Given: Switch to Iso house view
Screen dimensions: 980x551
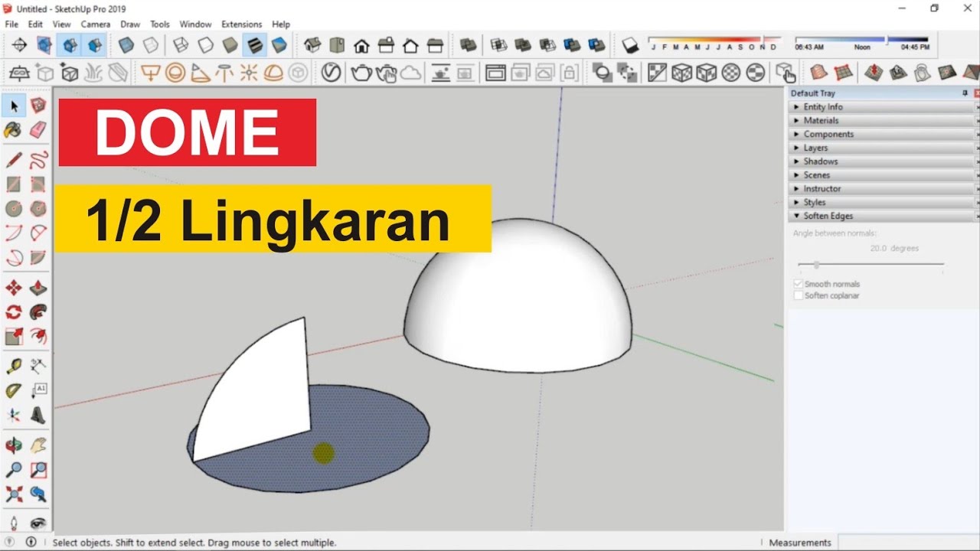Looking at the screenshot, I should point(312,45).
